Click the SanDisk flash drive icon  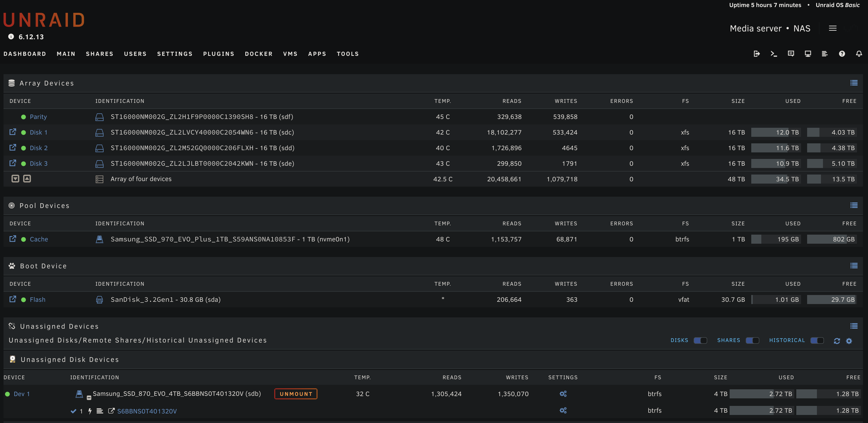tap(99, 300)
